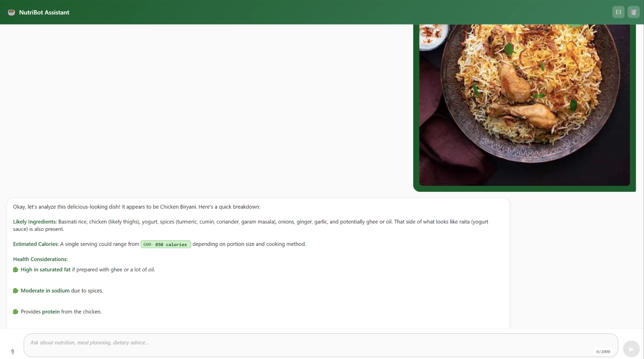The height and width of the screenshot is (359, 644).
Task: Click the NutriBot salad bowl logo icon
Action: [x=11, y=12]
